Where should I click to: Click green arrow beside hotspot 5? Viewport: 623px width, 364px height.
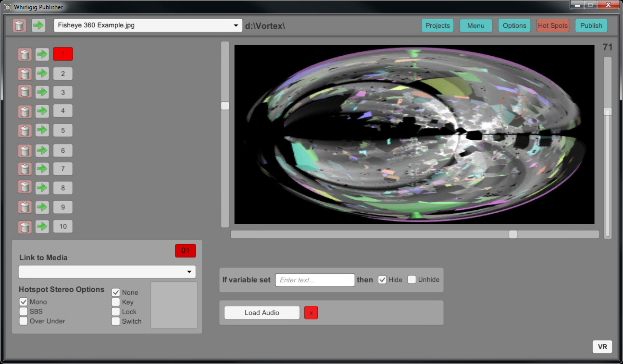click(42, 130)
